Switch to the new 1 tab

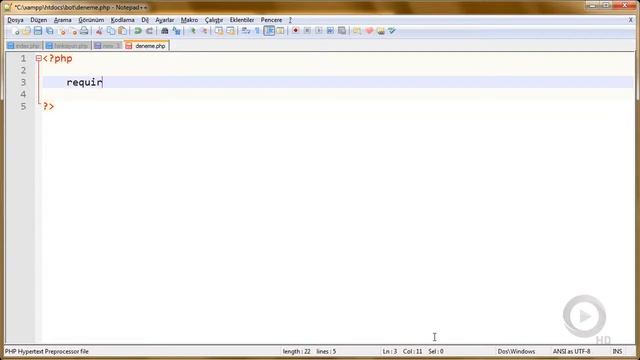tap(107, 46)
